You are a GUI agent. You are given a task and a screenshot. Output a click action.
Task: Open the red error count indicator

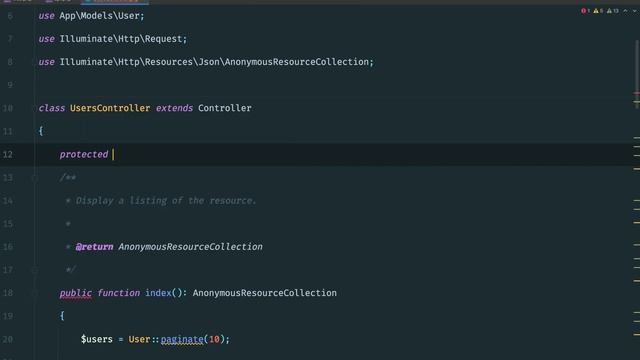click(x=585, y=11)
